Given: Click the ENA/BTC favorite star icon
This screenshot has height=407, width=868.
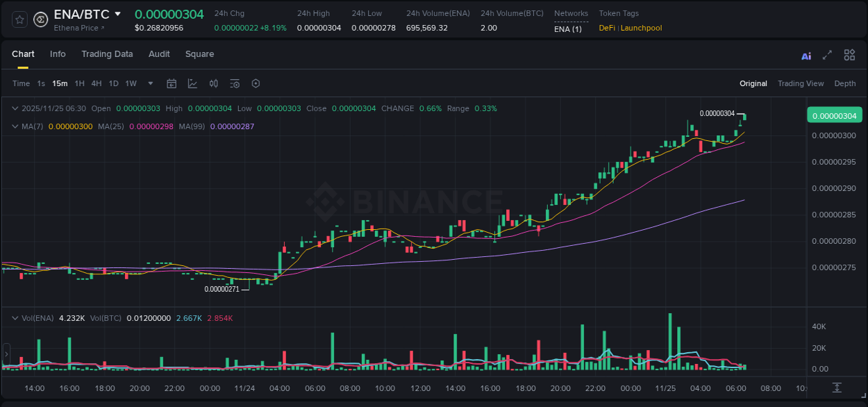Looking at the screenshot, I should coord(19,19).
